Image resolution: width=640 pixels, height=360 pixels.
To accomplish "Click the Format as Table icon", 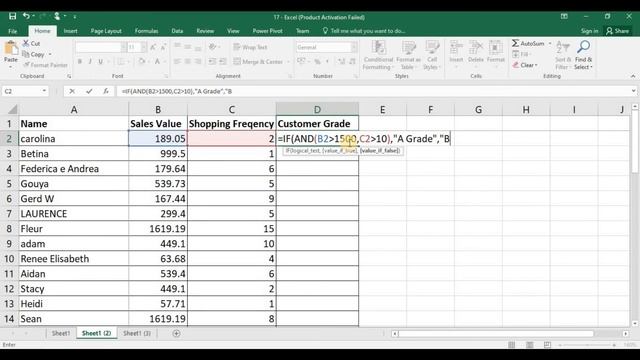I will [x=408, y=48].
